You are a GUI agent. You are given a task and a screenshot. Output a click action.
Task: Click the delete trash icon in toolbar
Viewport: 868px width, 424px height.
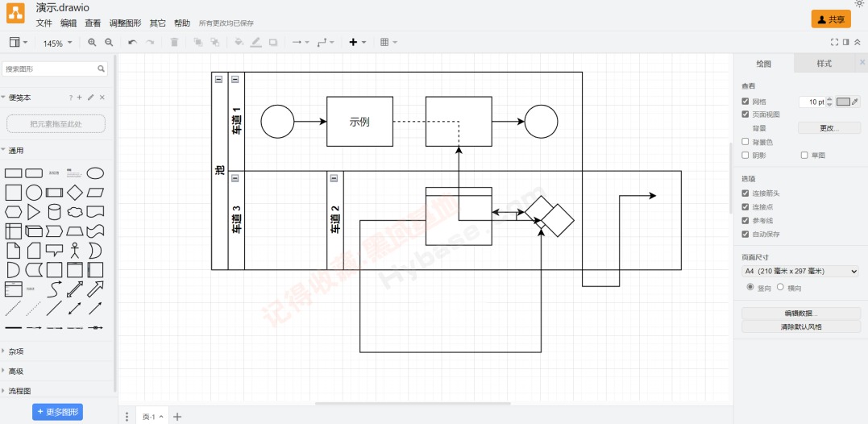174,43
